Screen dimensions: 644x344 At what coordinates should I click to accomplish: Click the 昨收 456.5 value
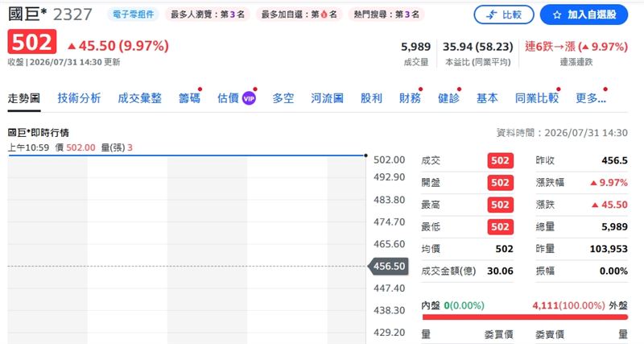(x=614, y=160)
